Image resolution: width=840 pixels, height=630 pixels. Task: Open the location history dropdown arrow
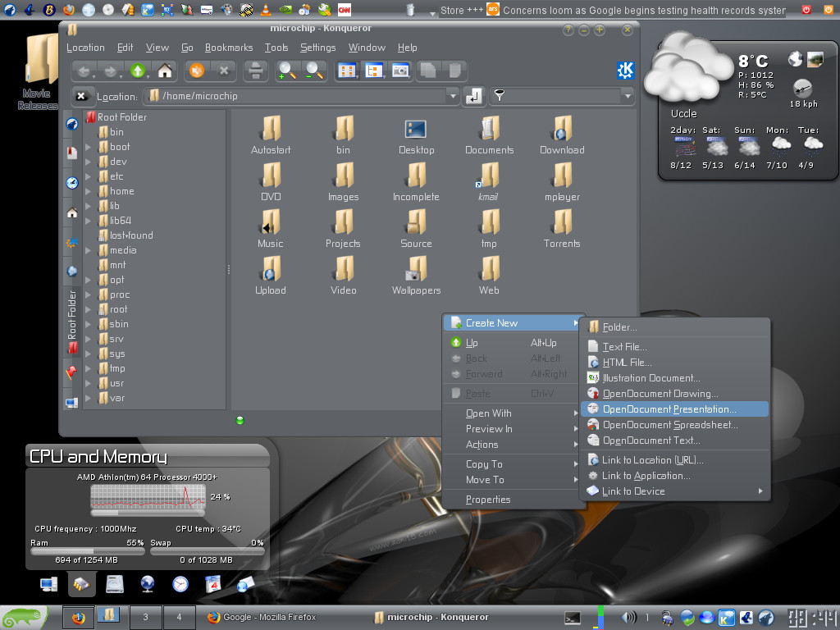coord(453,97)
